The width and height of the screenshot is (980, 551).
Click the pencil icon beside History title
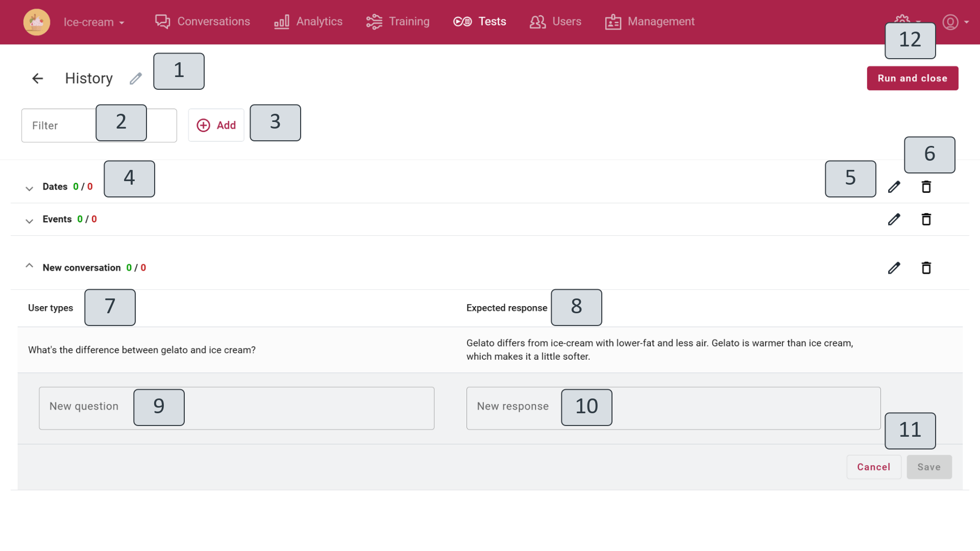point(135,79)
